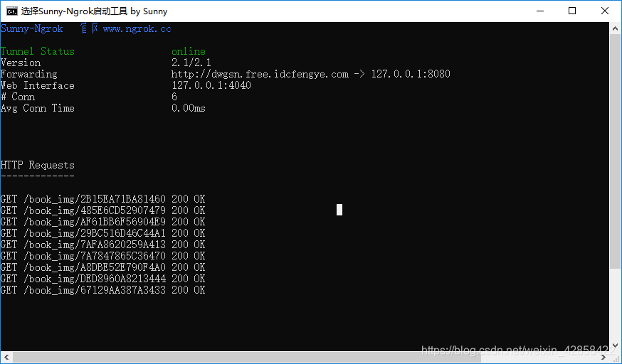Click http://dwgsn.free.idcfengye.com forwarding URL

point(260,75)
